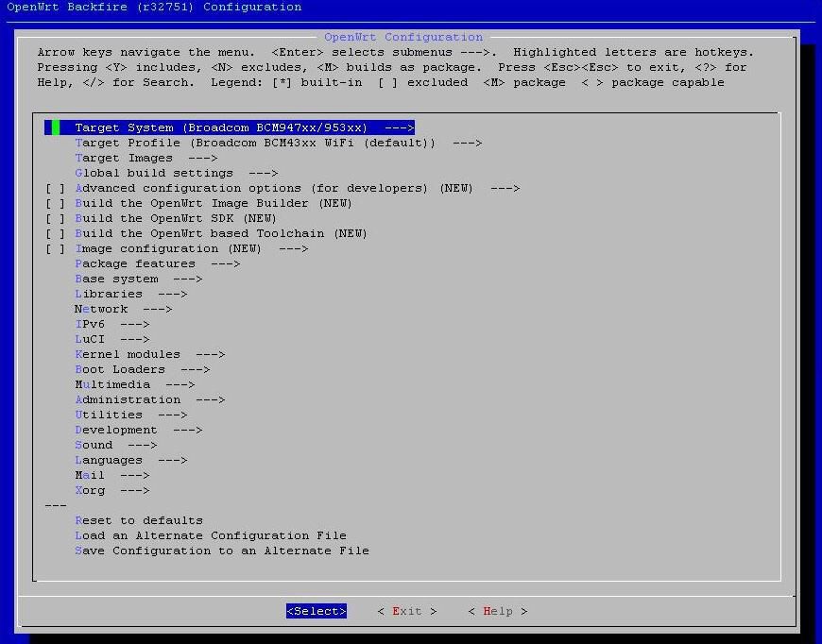Viewport: 822px width, 644px height.
Task: Open the Base system submenu
Action: (138, 280)
